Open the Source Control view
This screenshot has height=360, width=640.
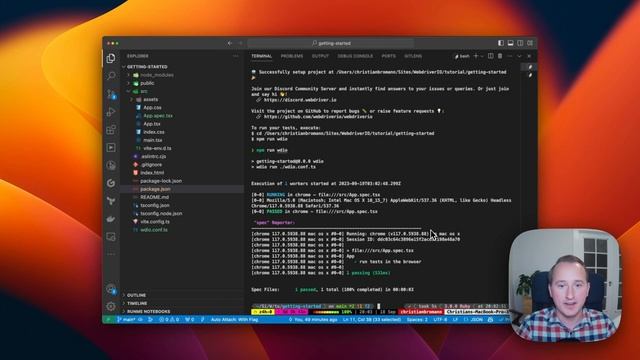(111, 94)
